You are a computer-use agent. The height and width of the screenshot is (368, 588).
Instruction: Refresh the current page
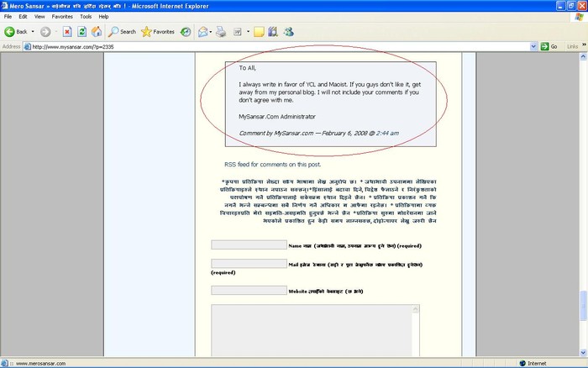(82, 31)
